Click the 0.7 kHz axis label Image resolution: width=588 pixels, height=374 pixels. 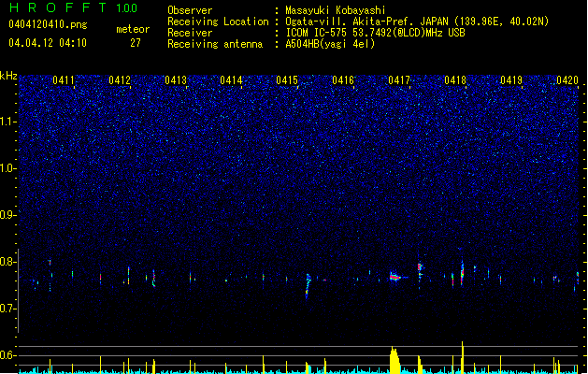(8, 309)
